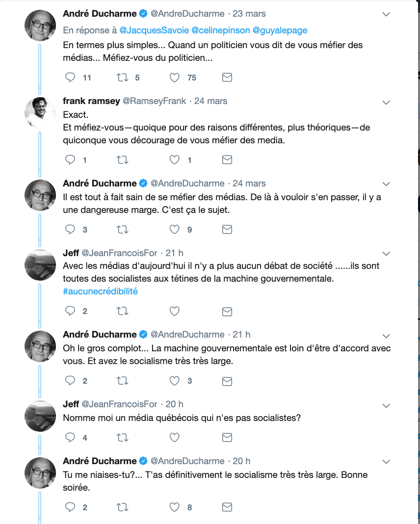Click the @guyalepage mention
Screen dimensions: 420x524
pyautogui.click(x=280, y=30)
